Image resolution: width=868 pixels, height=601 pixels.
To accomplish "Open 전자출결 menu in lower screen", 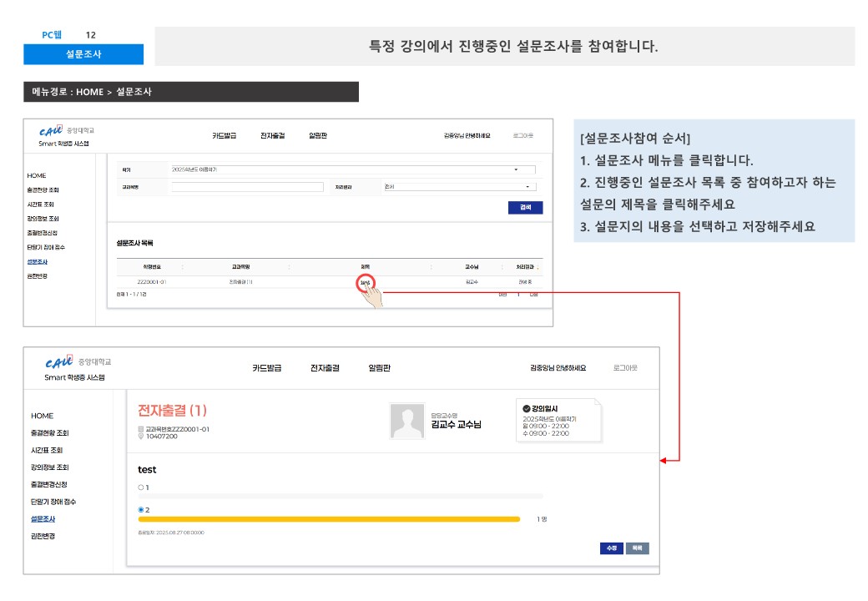I will pyautogui.click(x=325, y=368).
